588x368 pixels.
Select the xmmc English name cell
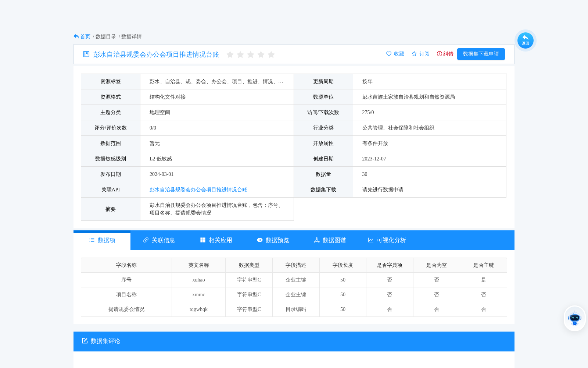(x=199, y=295)
